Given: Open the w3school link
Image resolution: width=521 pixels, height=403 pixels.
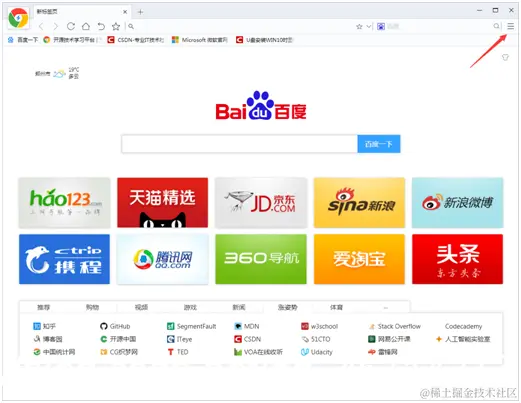Looking at the screenshot, I should 319,326.
